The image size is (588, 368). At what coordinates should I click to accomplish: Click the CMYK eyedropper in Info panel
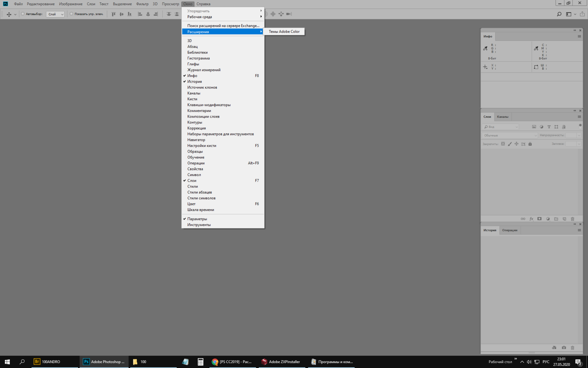[x=536, y=48]
